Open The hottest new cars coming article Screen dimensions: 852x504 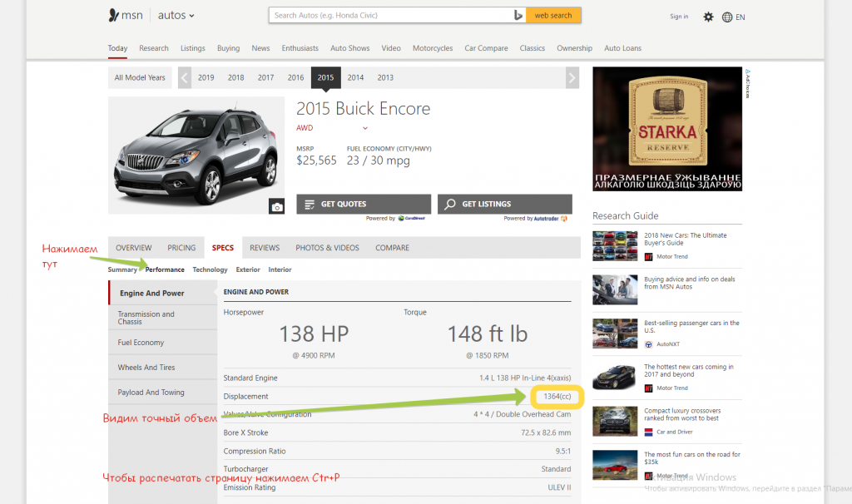(689, 370)
